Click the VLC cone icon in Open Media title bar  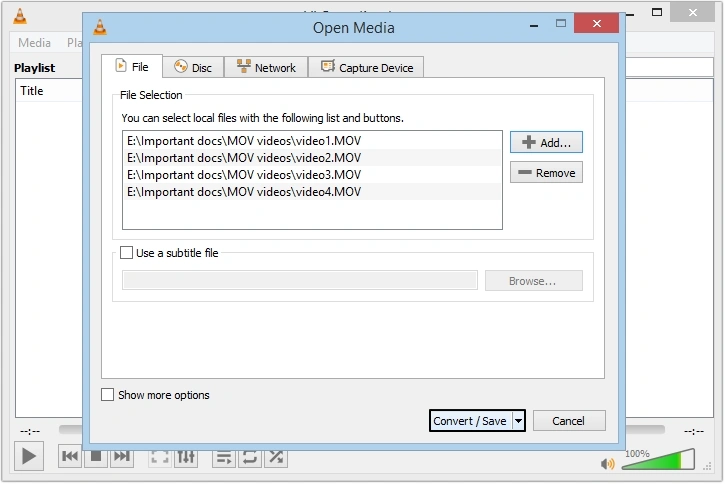point(100,27)
